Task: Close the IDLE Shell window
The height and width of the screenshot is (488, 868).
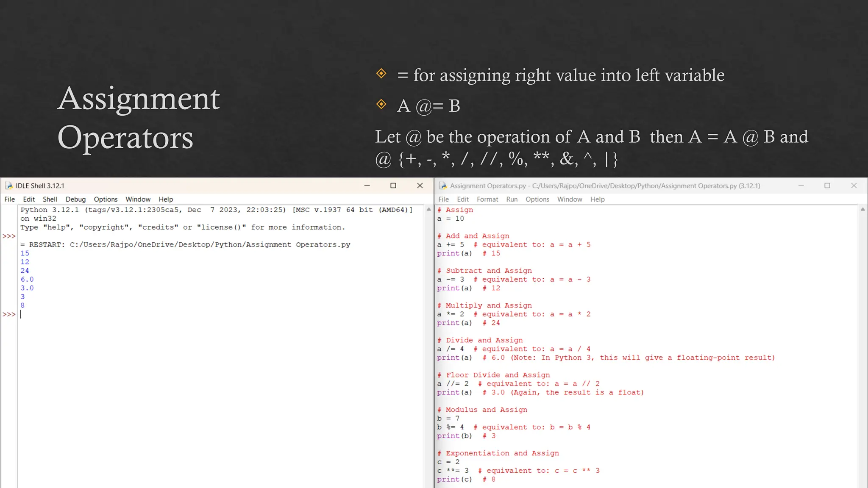Action: [420, 186]
